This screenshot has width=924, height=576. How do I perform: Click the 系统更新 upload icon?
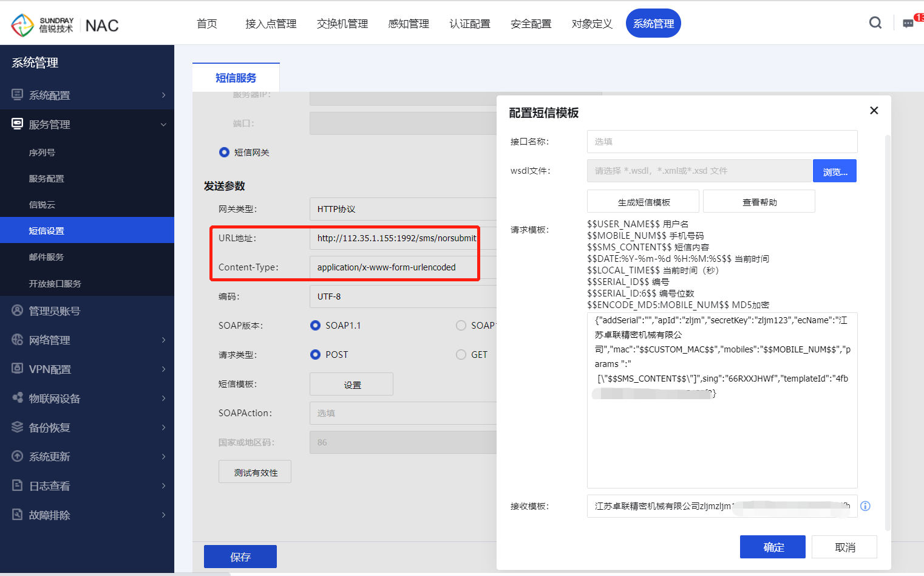tap(18, 456)
